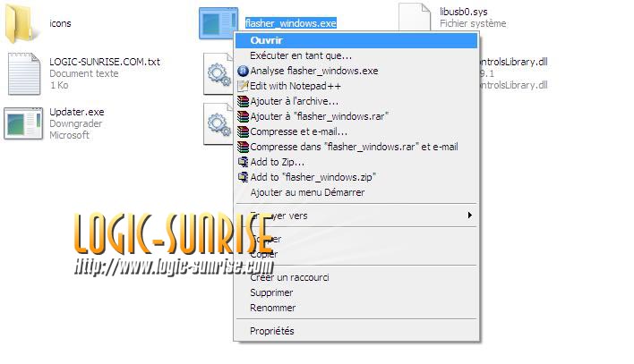Viewport: 634px width, 364px height.
Task: Select Exécuter en tant que...
Action: pos(356,55)
